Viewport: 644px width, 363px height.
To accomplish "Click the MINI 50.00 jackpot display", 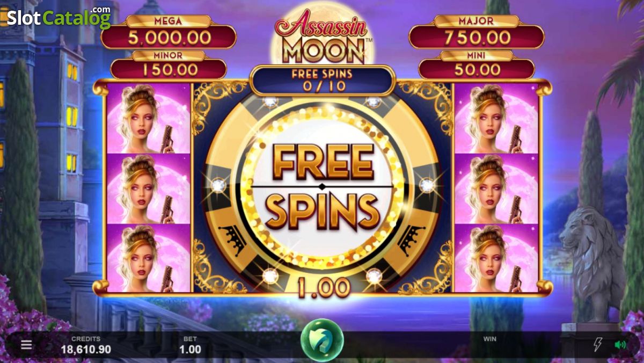I will click(x=477, y=64).
